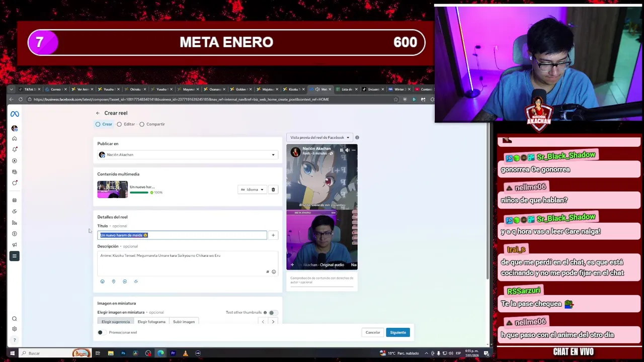Screen dimensions: 644x362
Task: Mute the reel preview audio
Action: [x=347, y=150]
